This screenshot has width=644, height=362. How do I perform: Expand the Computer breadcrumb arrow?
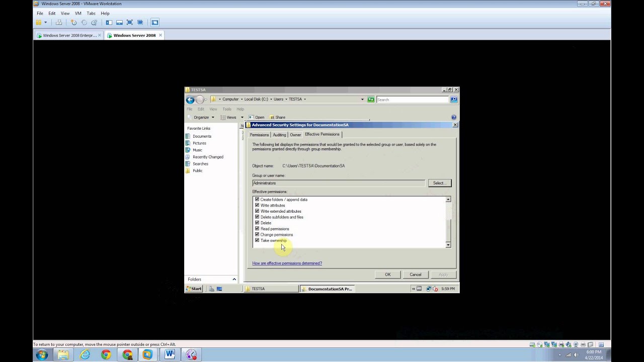click(x=242, y=99)
